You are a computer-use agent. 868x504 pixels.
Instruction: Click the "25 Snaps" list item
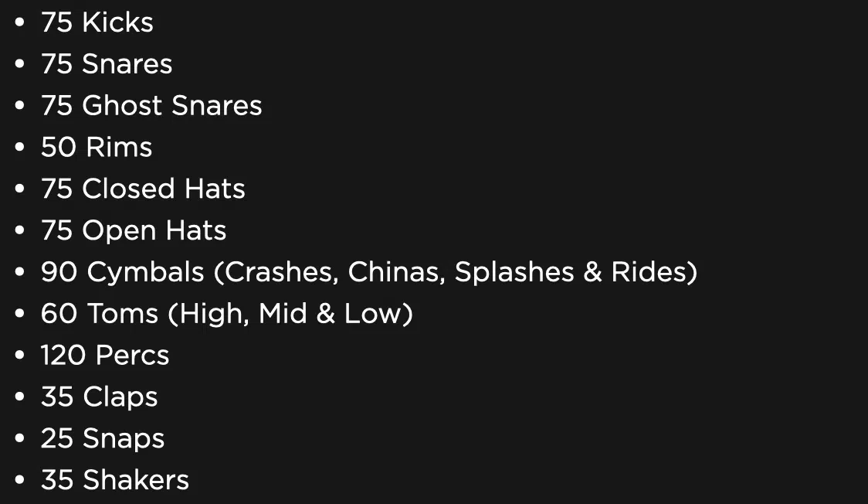pos(103,438)
